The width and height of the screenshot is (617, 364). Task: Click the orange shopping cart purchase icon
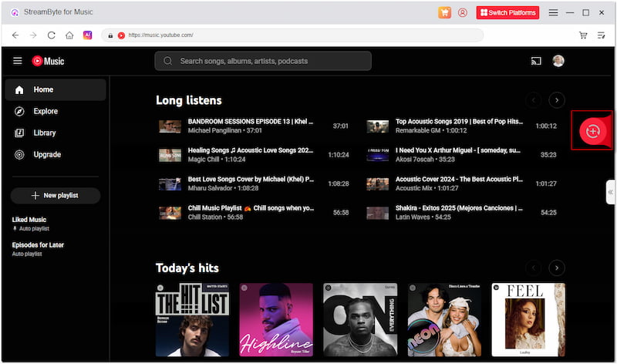click(x=444, y=12)
